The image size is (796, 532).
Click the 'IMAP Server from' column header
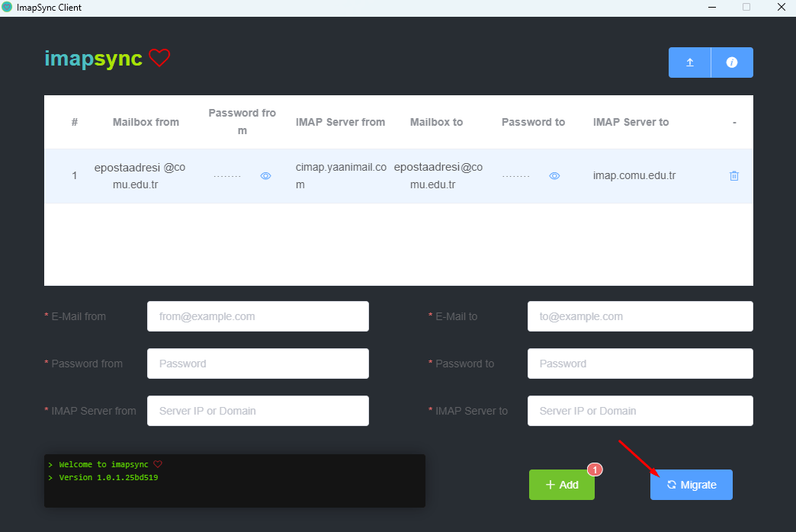(x=340, y=122)
